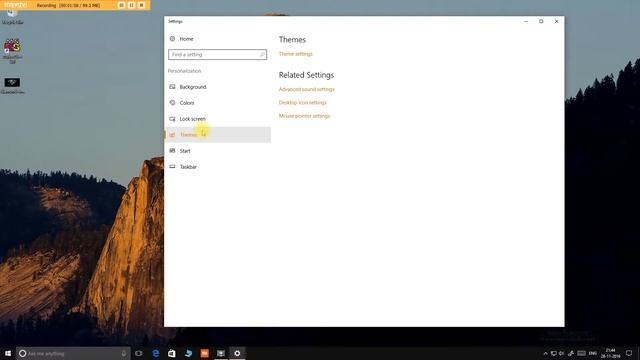The image size is (640, 360).
Task: Open the Action Center notifications icon
Action: (x=629, y=353)
